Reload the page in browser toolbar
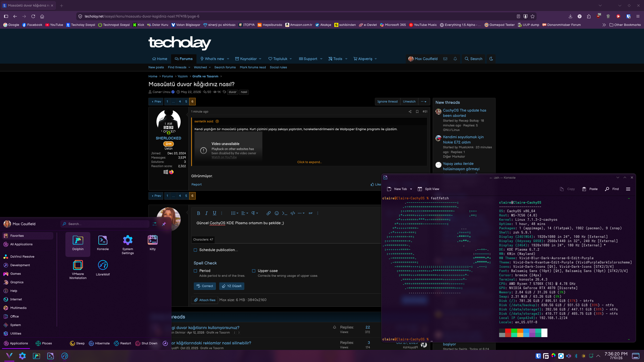The height and width of the screenshot is (362, 644). pos(33,16)
